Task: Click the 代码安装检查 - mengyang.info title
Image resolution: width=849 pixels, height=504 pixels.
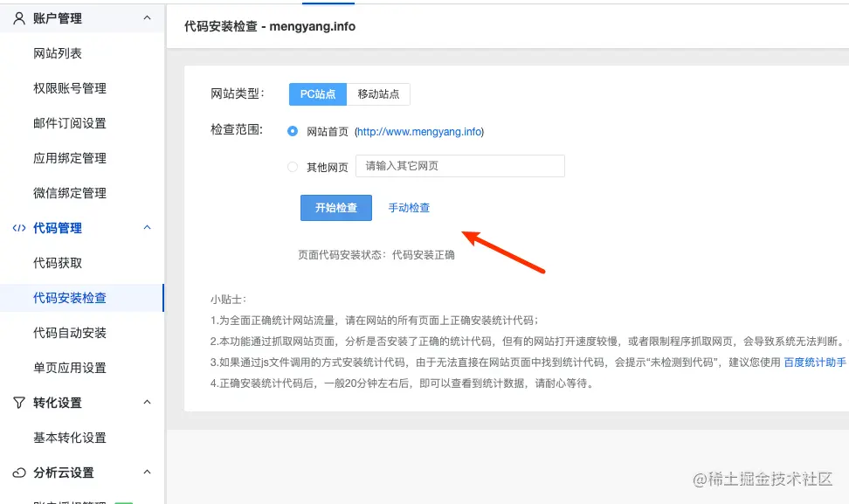Action: pyautogui.click(x=270, y=26)
